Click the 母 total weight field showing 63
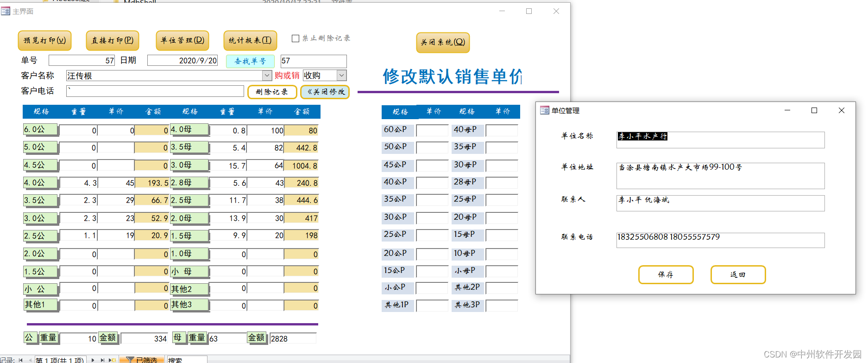Image resolution: width=868 pixels, height=363 pixels. click(227, 338)
